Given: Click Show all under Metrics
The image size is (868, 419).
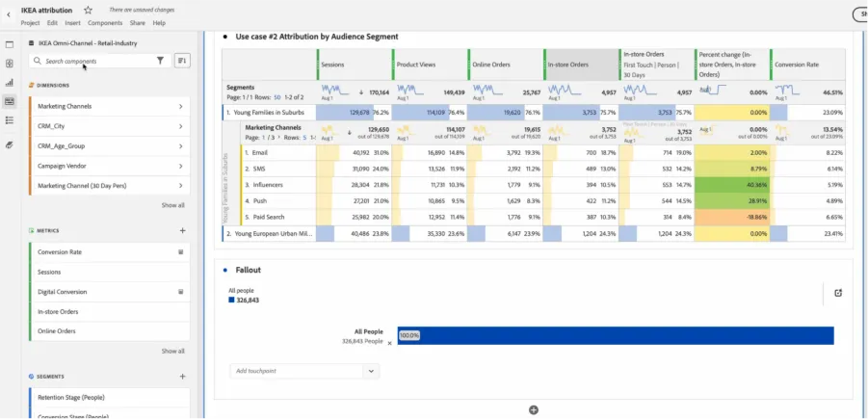Looking at the screenshot, I should [172, 351].
